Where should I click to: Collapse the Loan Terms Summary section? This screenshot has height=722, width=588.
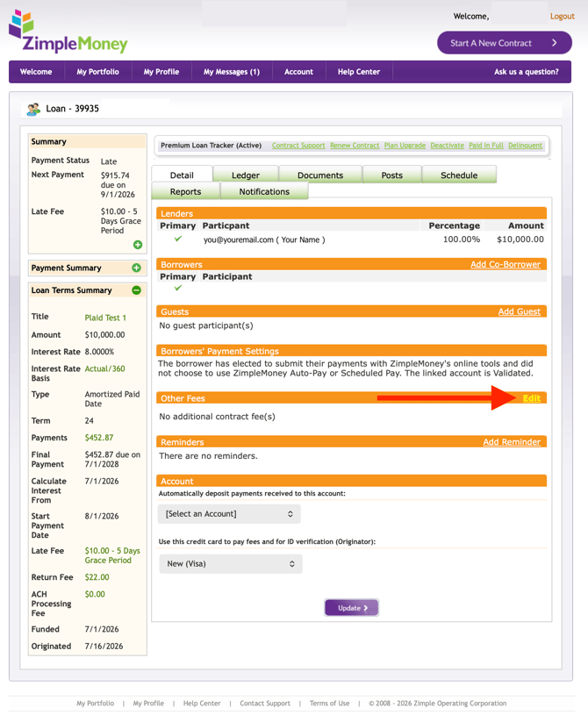(136, 290)
